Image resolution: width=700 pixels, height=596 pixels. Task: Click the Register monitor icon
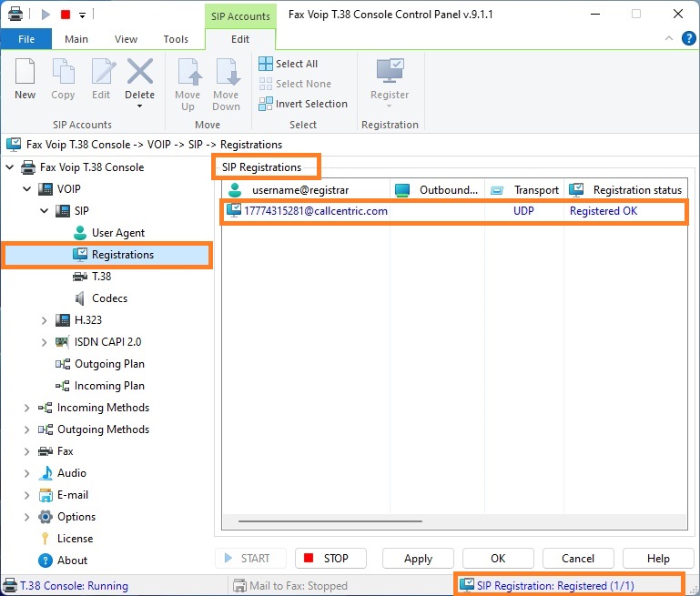click(390, 70)
